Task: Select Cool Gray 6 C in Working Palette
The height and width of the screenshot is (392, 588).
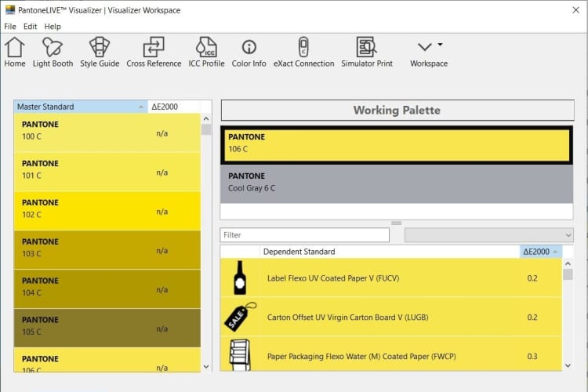Action: coord(397,183)
